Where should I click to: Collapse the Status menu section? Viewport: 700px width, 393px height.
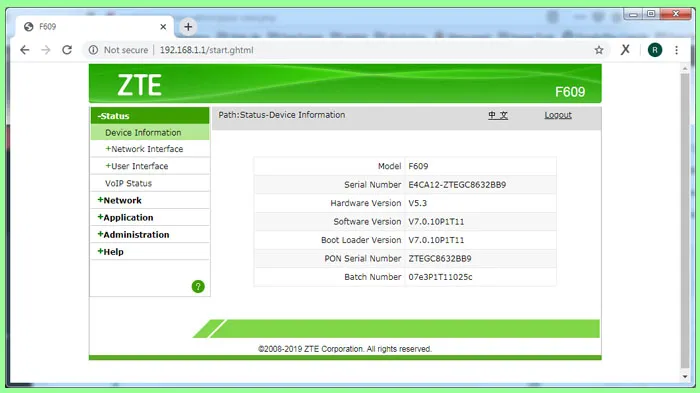point(150,116)
